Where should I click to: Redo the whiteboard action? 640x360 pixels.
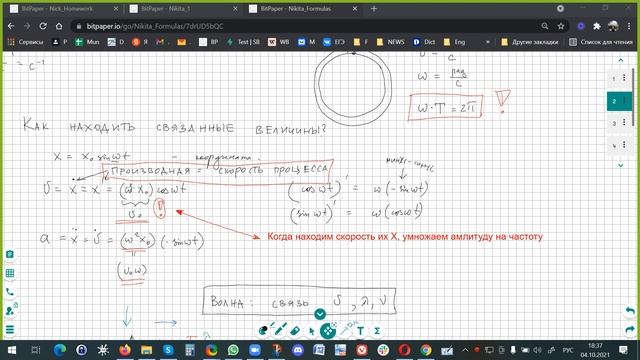tap(630, 329)
